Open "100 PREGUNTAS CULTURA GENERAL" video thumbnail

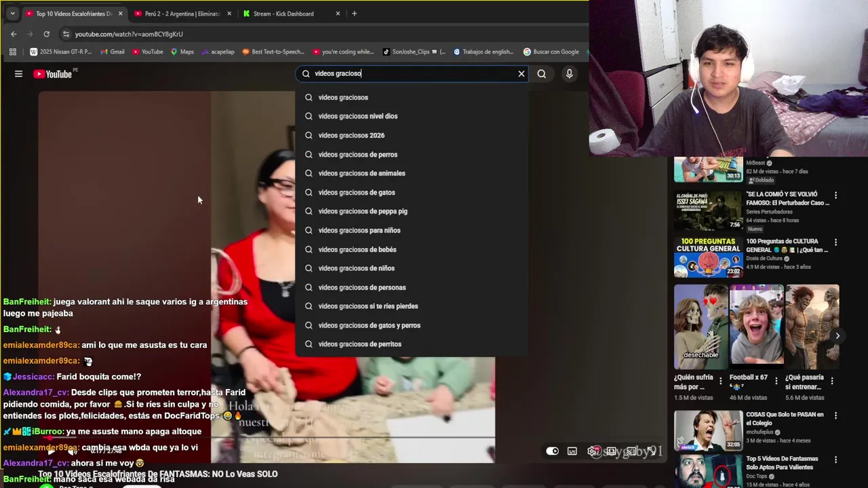[708, 257]
